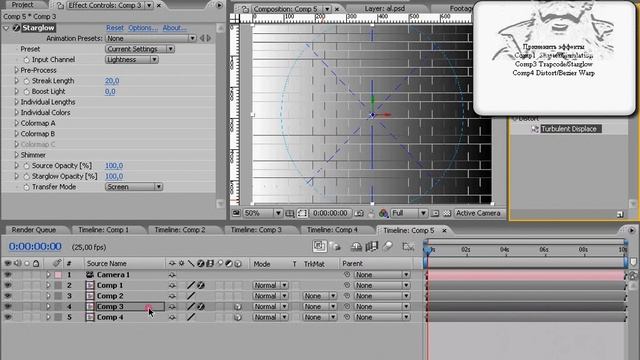The height and width of the screenshot is (360, 640).
Task: Enable Draft 3D timeline button
Action: tap(335, 246)
